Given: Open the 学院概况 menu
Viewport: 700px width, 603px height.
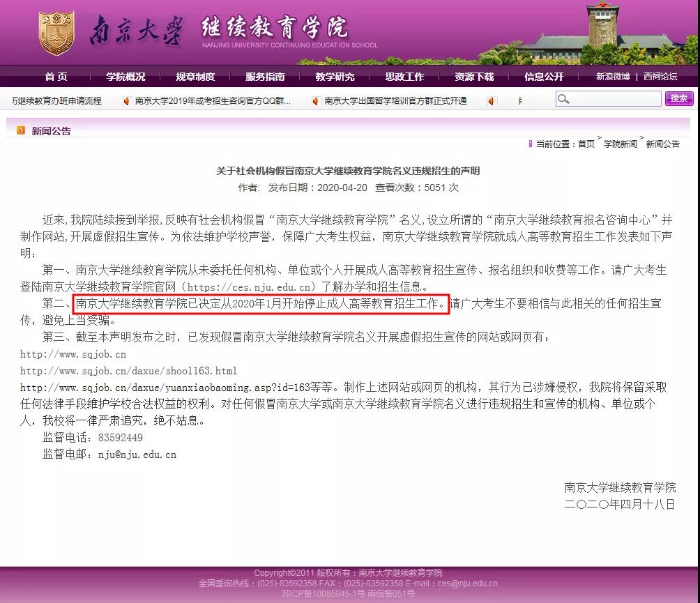Looking at the screenshot, I should click(126, 77).
